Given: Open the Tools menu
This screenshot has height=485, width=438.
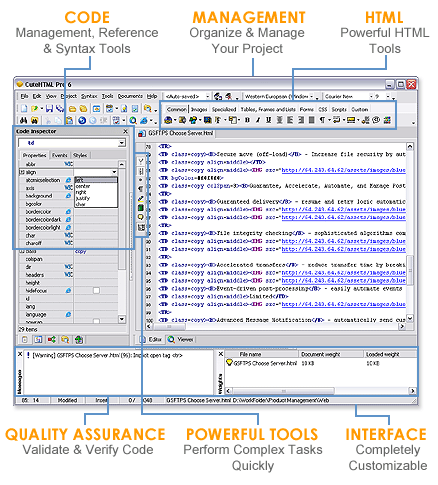Looking at the screenshot, I should tap(107, 96).
